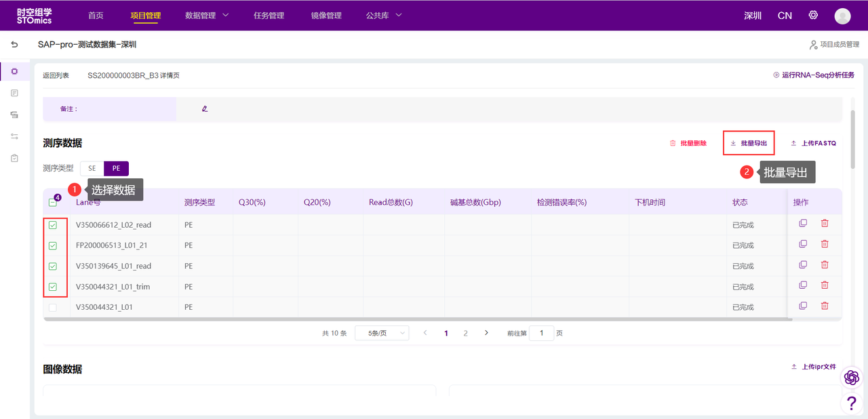Viewport: 868px width, 419px height.
Task: Click the 批量导出 button
Action: click(x=749, y=143)
